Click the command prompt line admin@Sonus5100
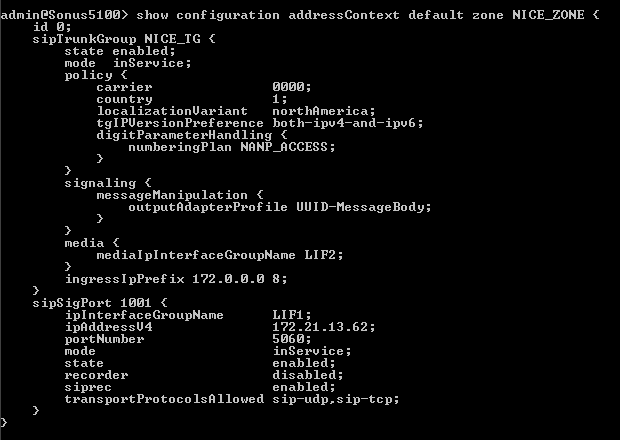Viewport: 620px width, 440px height. (300, 15)
